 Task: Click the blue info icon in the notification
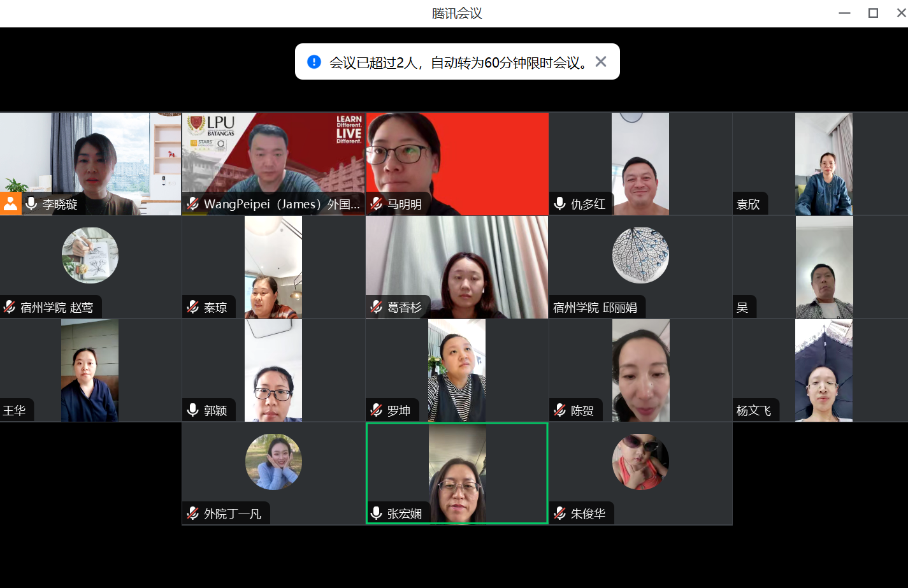coord(314,62)
